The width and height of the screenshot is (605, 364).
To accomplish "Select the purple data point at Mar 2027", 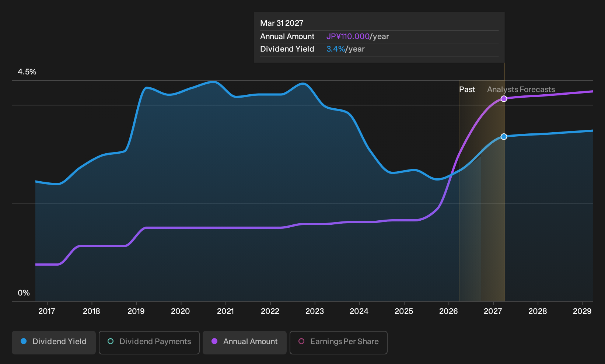I will 504,99.
